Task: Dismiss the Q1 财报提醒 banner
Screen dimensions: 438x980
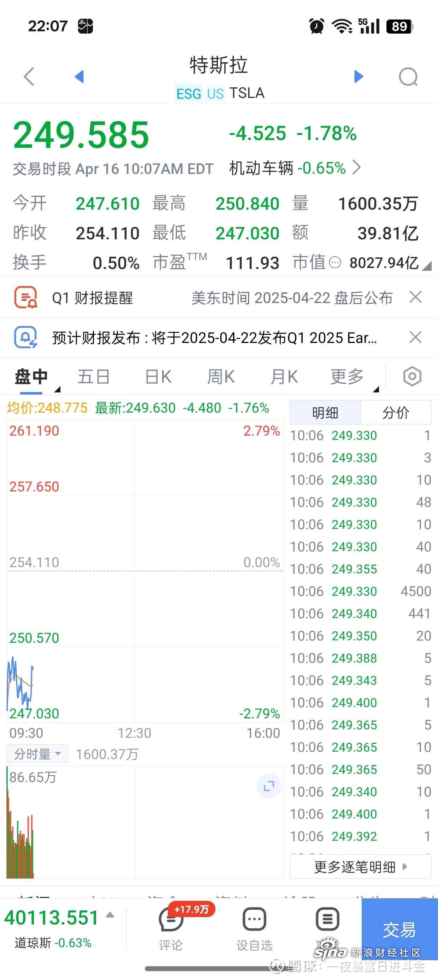Action: pyautogui.click(x=415, y=297)
